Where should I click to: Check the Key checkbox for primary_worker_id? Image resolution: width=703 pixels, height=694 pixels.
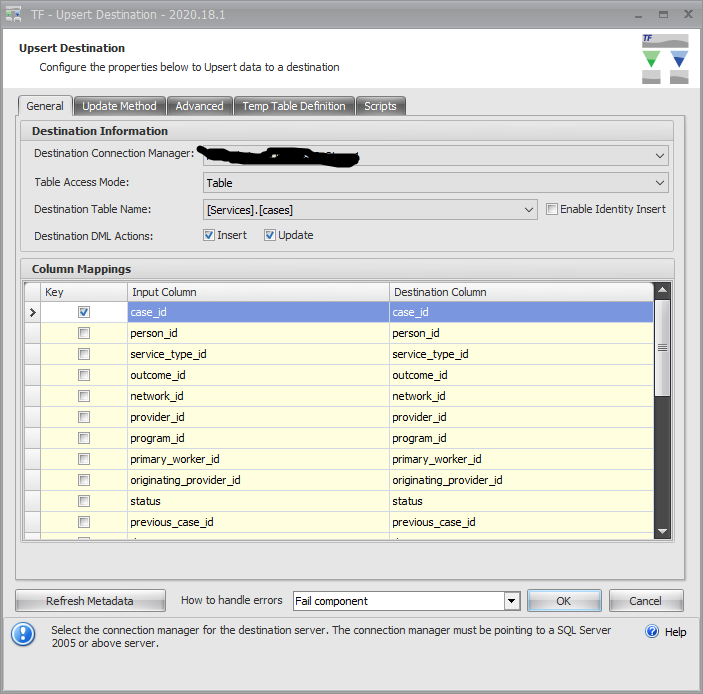click(x=84, y=459)
